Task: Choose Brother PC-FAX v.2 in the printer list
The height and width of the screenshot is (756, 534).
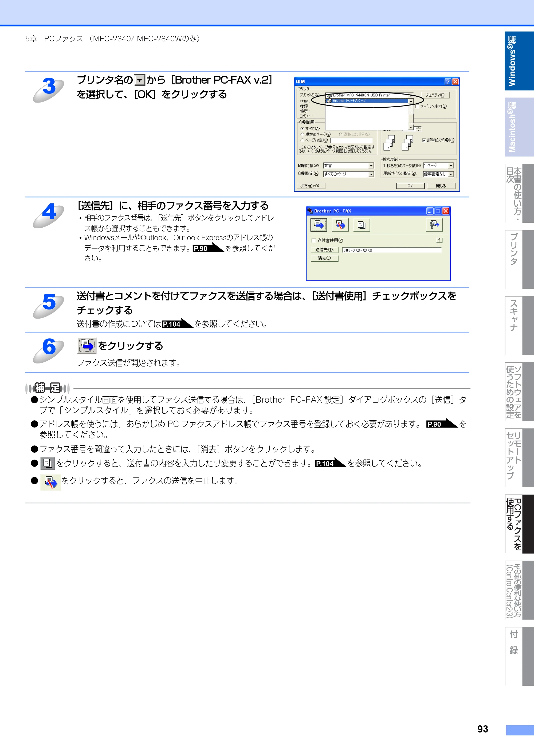Action: 367,101
